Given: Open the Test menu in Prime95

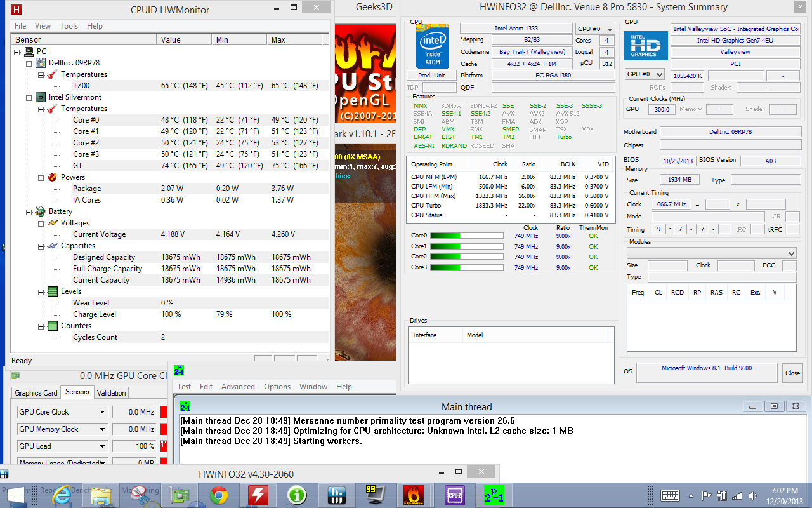Looking at the screenshot, I should (x=184, y=386).
